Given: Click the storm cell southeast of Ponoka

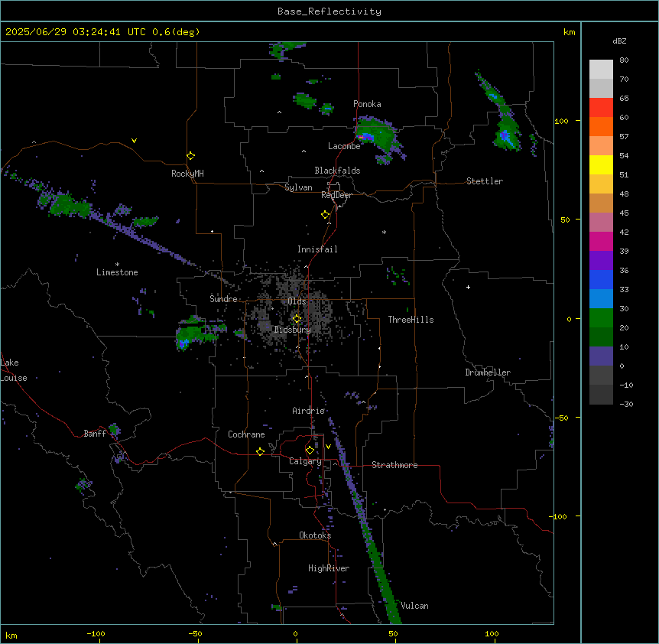Looking at the screenshot, I should pos(378,138).
